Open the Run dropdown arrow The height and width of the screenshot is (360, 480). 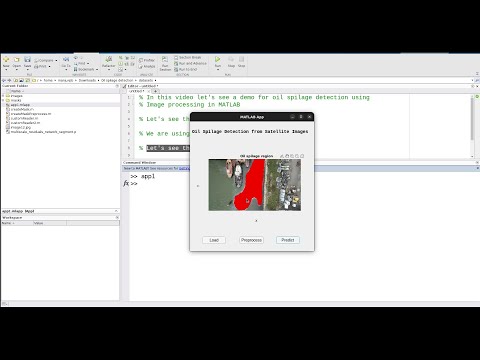tap(217, 70)
